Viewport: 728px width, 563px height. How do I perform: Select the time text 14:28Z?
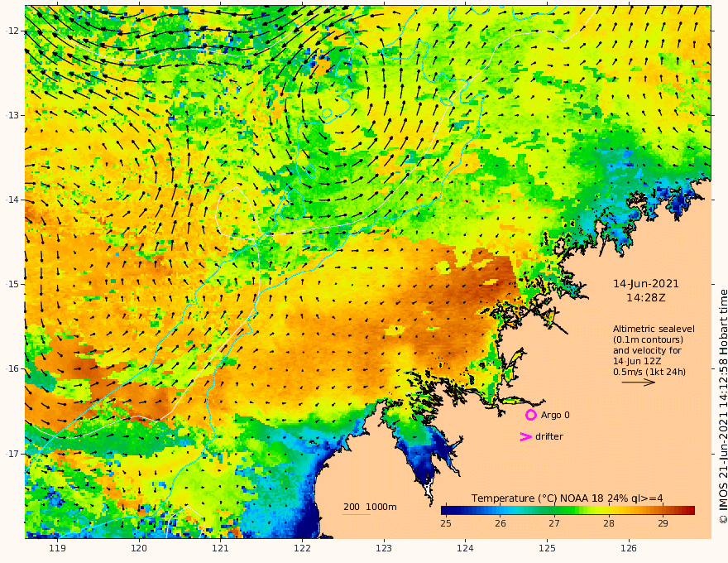[646, 298]
